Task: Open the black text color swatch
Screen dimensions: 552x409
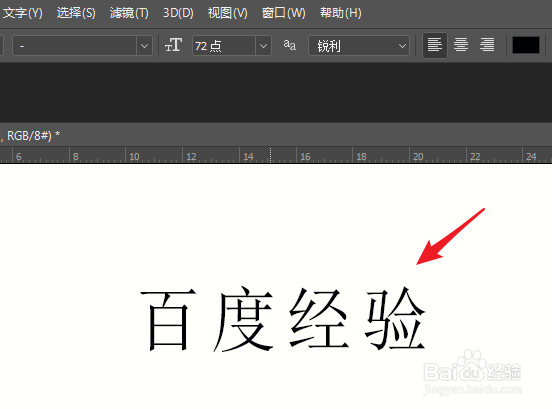Action: (x=526, y=45)
